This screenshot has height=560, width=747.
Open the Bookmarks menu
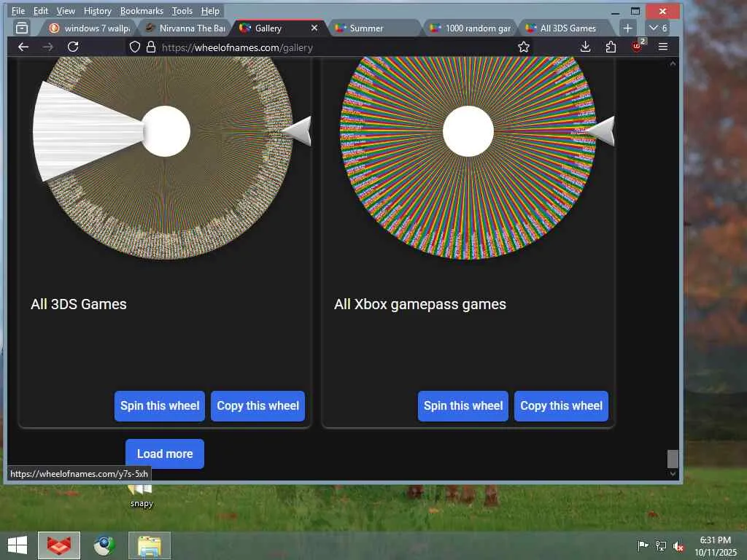pyautogui.click(x=142, y=10)
